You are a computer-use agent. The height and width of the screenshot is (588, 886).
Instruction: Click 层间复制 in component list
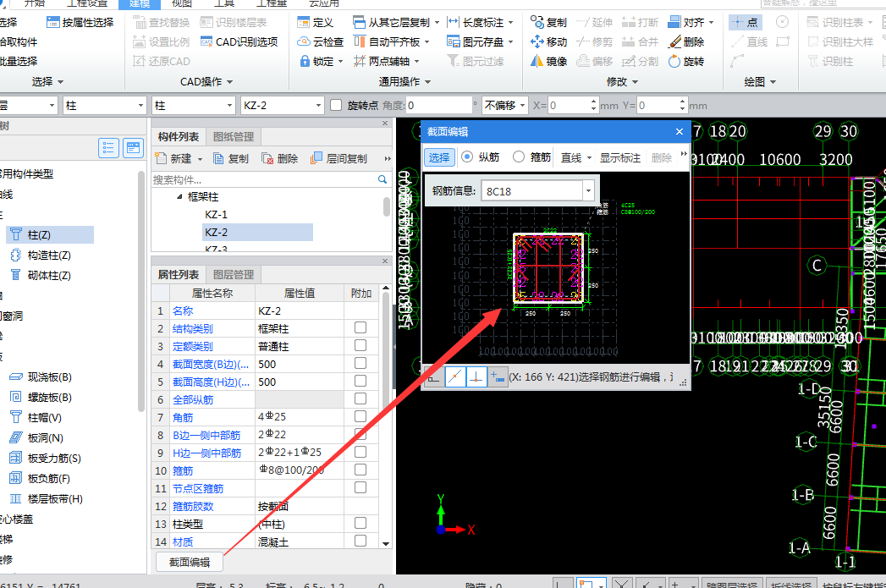(x=339, y=159)
